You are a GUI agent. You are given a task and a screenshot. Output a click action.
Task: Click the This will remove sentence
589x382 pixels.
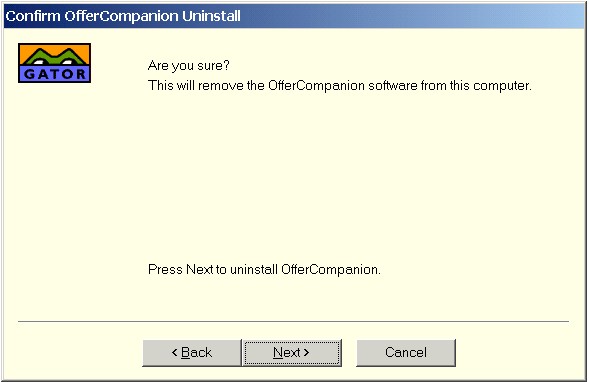pos(340,86)
